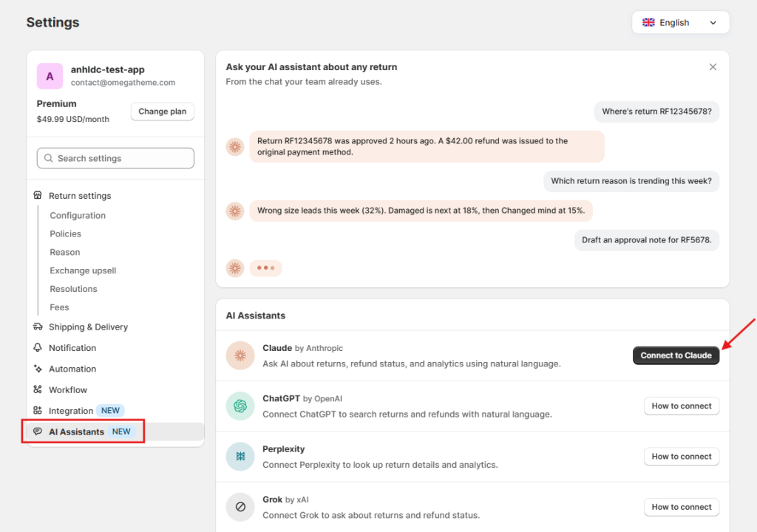Viewport: 757px width, 532px height.
Task: Open Reason settings page
Action: [65, 252]
